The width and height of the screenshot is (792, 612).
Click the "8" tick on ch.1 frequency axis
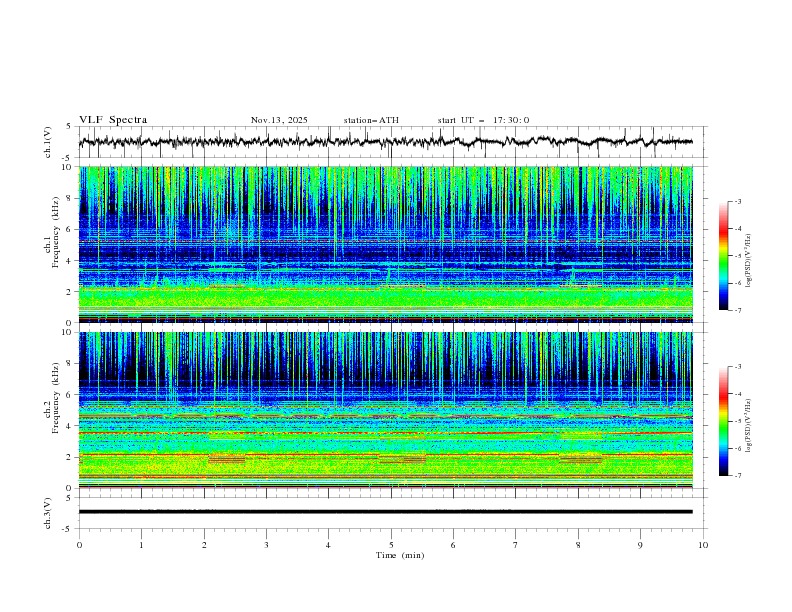pos(71,198)
